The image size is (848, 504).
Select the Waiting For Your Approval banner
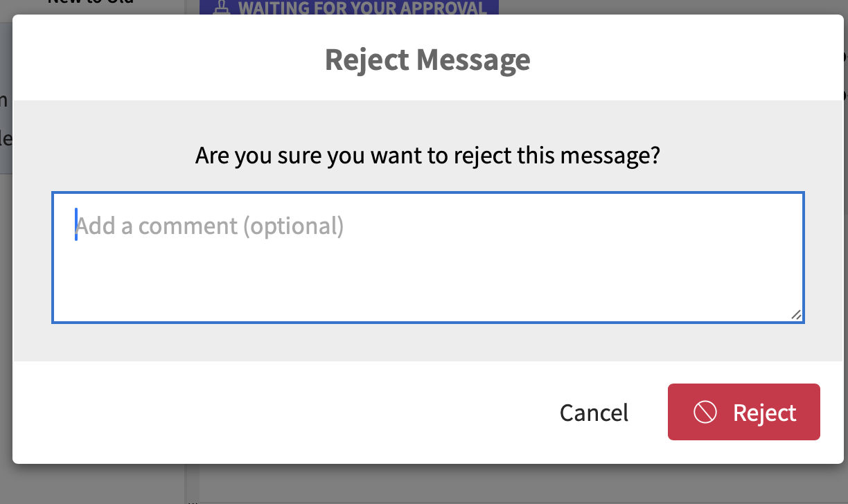[349, 8]
